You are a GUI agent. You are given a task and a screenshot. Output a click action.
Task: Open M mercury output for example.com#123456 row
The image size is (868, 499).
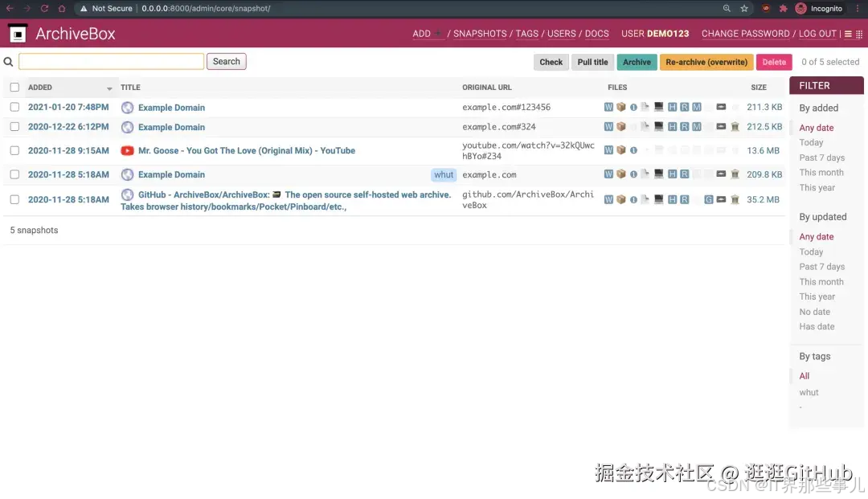point(697,108)
